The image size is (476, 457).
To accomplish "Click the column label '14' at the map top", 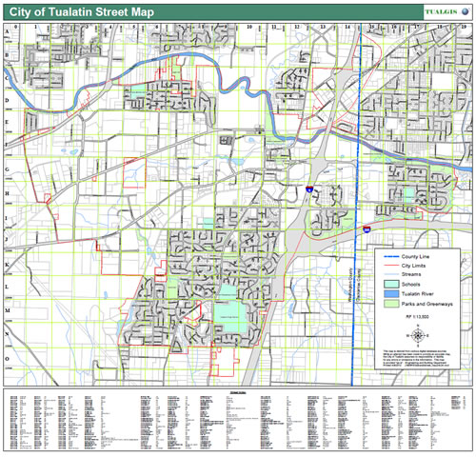I will (347, 27).
